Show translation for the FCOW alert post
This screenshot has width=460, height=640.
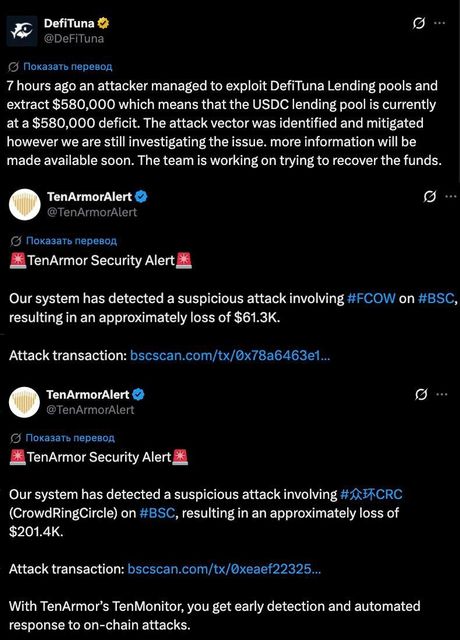coord(71,241)
